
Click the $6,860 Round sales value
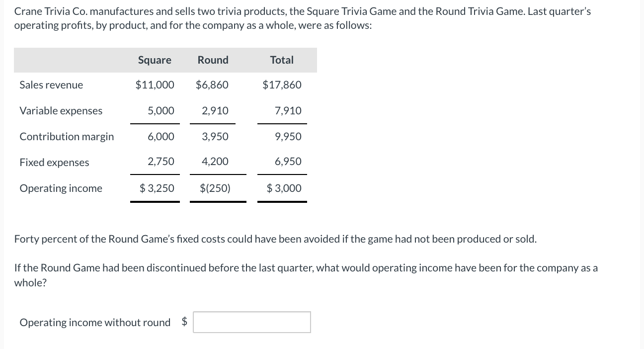212,85
